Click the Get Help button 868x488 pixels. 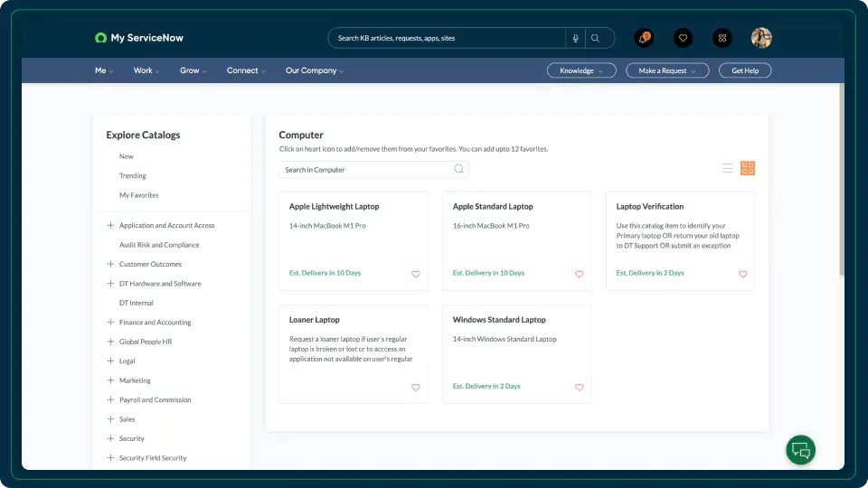[745, 70]
